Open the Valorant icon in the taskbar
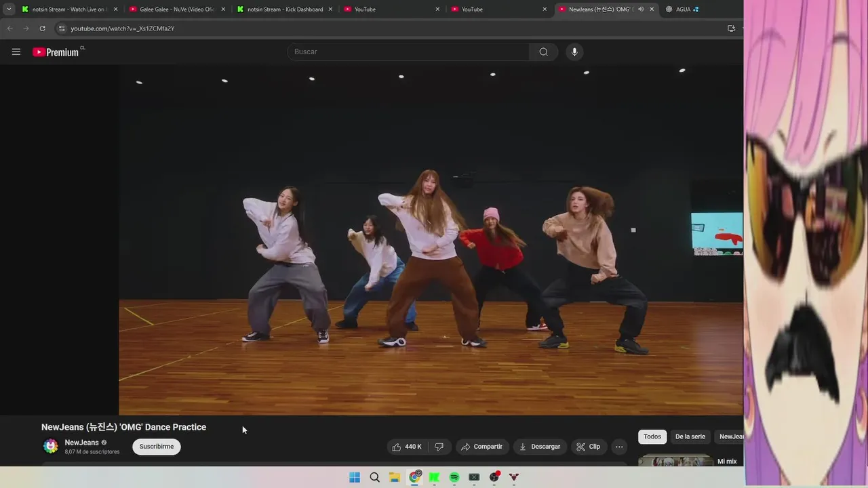868x488 pixels. (x=514, y=477)
